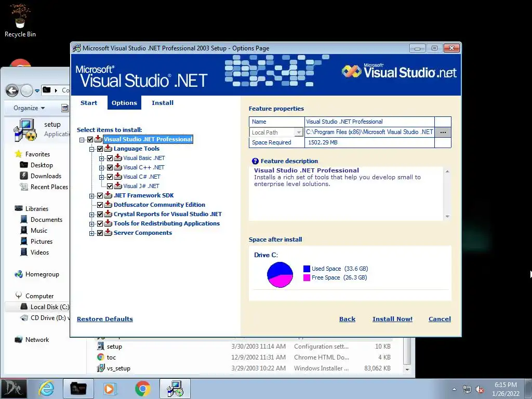
Task: Select the Options tab
Action: 124,103
